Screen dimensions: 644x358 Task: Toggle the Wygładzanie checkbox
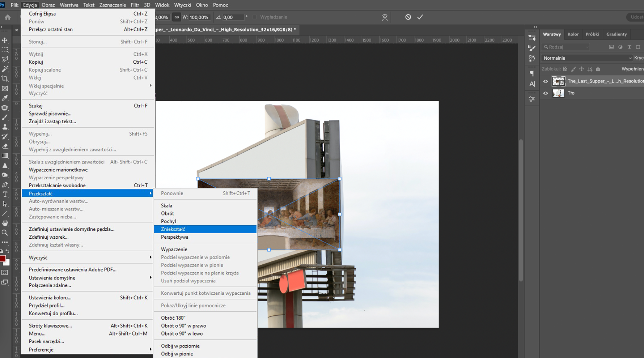point(254,17)
